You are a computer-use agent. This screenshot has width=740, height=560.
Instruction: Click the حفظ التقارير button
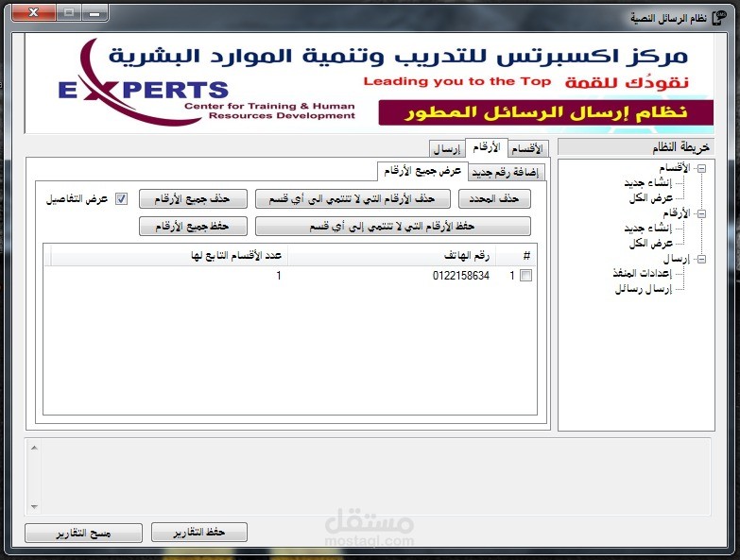click(199, 533)
